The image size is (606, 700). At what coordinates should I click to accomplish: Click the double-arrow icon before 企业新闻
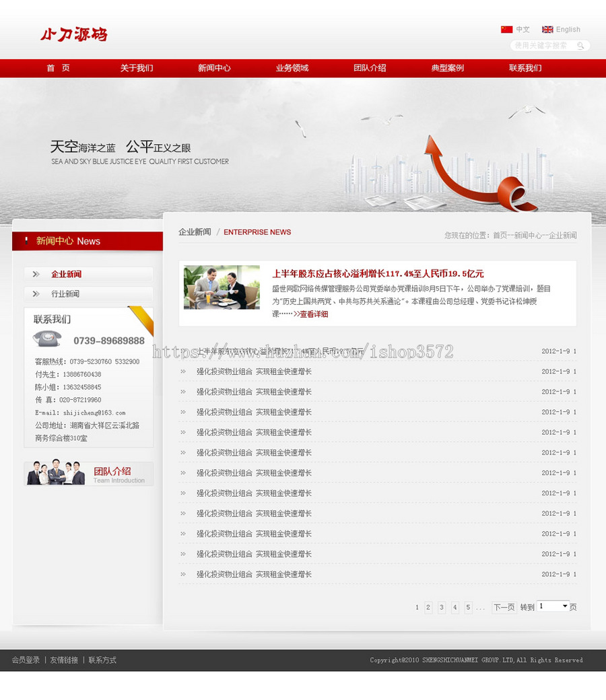(35, 273)
